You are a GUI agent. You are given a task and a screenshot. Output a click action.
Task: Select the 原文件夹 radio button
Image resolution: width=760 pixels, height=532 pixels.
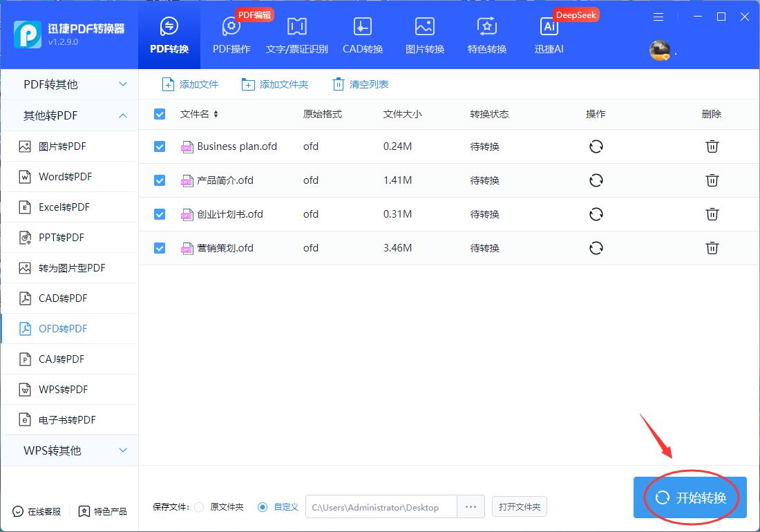[x=199, y=507]
